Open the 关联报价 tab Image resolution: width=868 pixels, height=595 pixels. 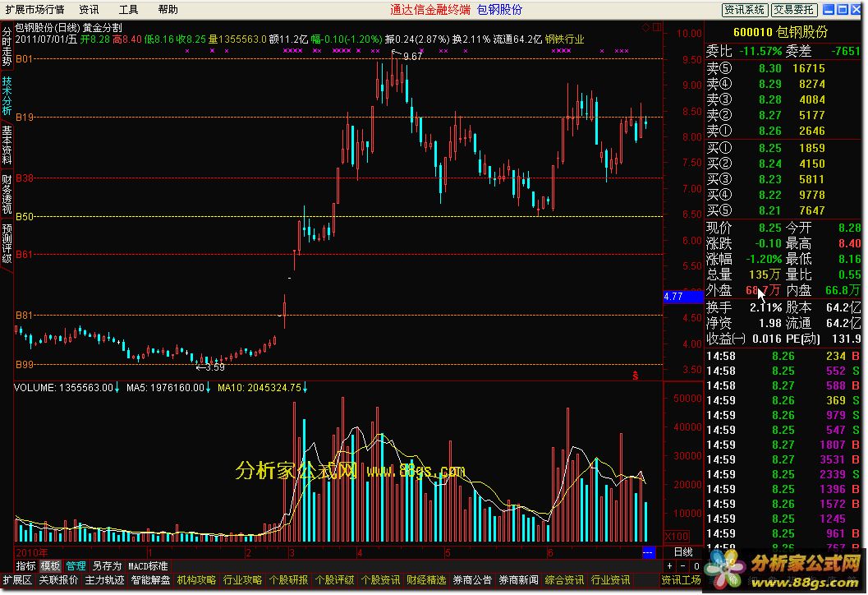[58, 580]
